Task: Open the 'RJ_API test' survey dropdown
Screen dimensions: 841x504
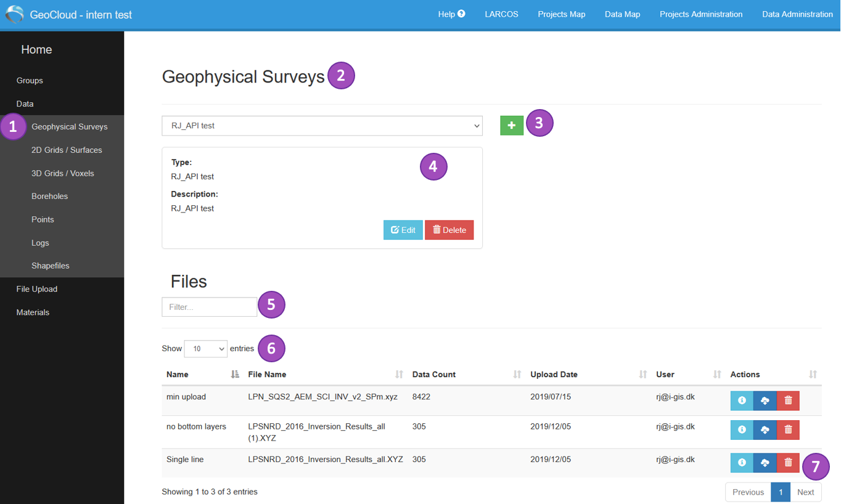Action: click(322, 126)
